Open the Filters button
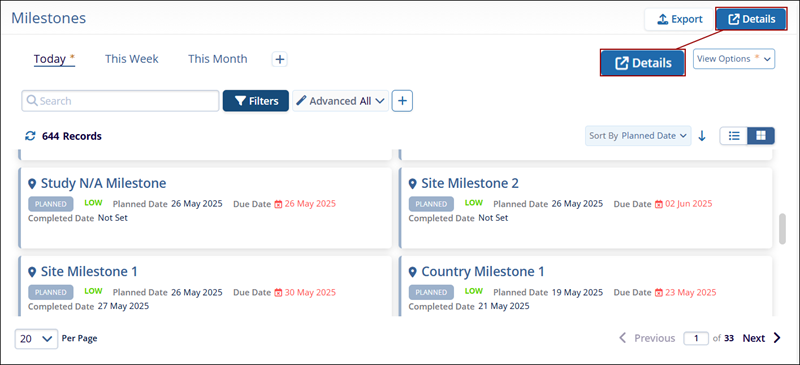The width and height of the screenshot is (800, 365). coord(256,101)
